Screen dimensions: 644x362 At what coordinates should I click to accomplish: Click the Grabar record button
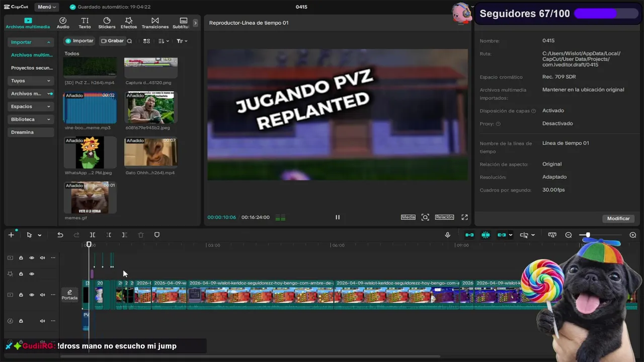112,41
